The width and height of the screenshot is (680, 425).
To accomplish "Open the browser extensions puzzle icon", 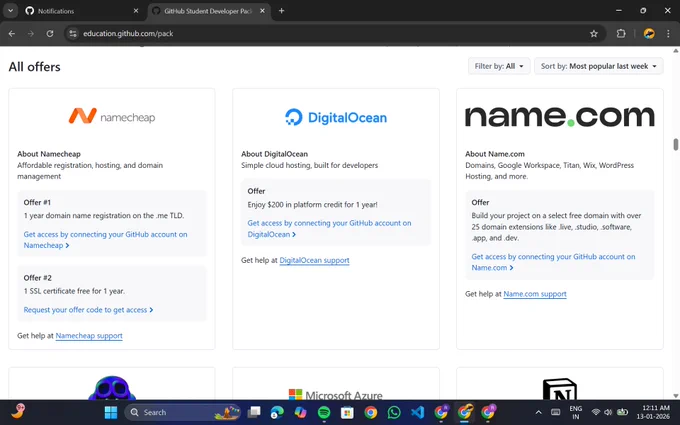I will click(x=621, y=33).
